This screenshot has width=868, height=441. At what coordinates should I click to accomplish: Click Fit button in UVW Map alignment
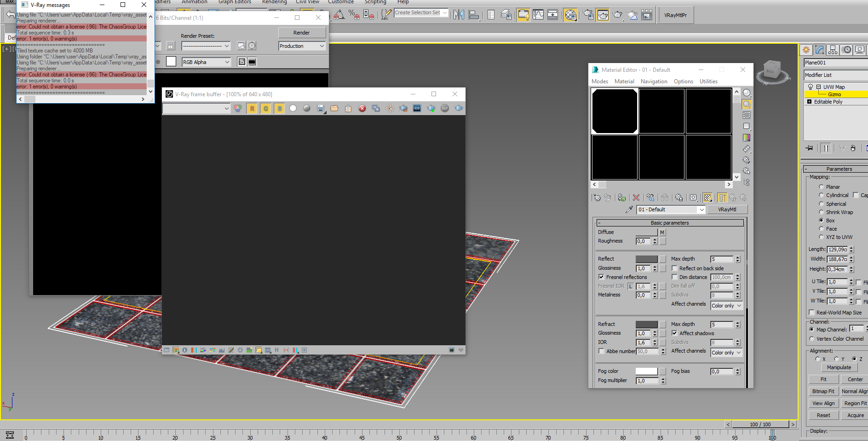[823, 379]
